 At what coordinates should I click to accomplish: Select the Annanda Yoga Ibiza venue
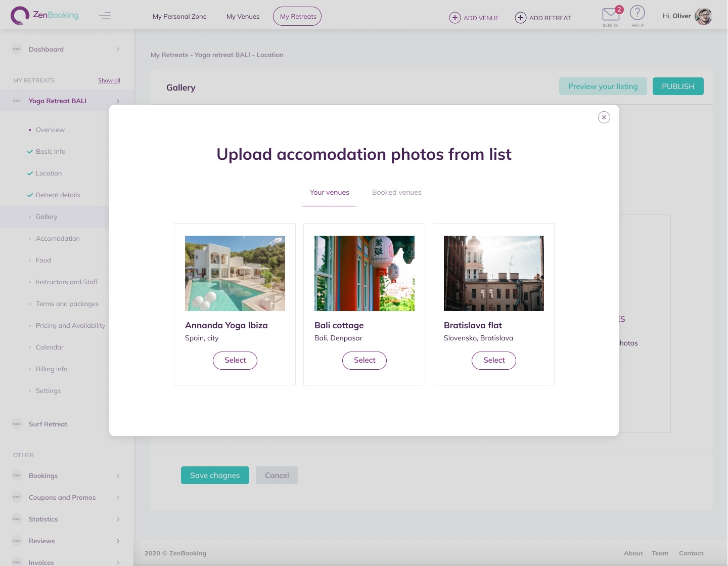(235, 360)
